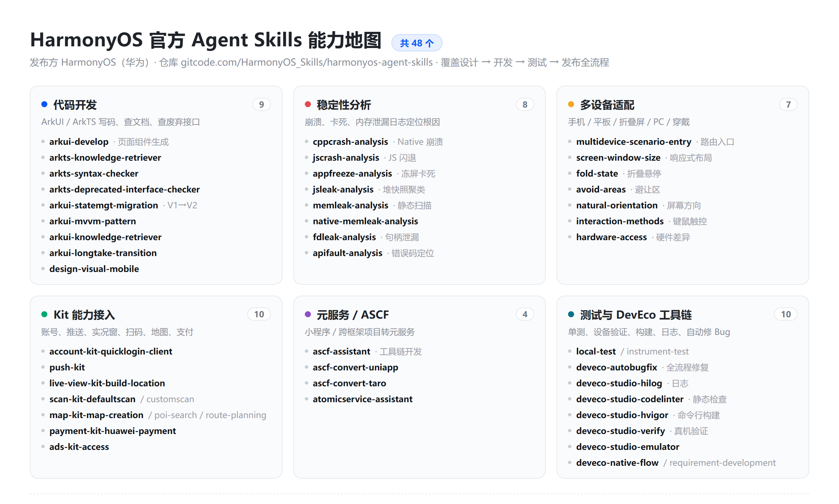Select deveco-native-flow entry
This screenshot has height=504, width=839.
coord(617,463)
